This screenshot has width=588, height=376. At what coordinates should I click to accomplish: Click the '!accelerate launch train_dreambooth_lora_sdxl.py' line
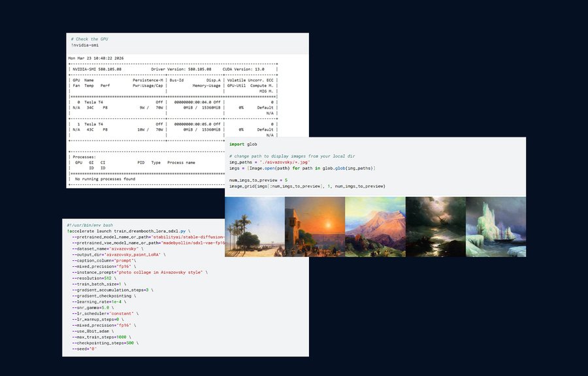pos(129,231)
